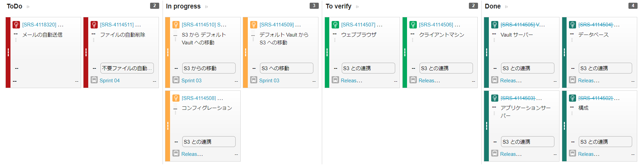Click the 'S3 への移動' field box

[x=286, y=68]
